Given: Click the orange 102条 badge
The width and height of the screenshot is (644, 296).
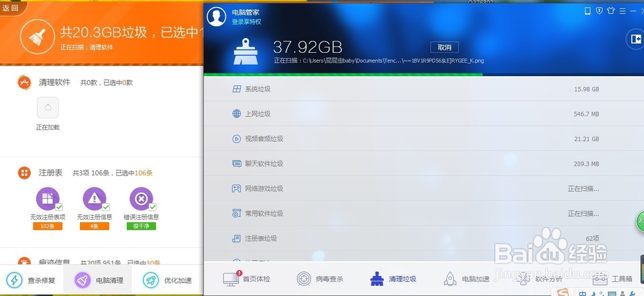Looking at the screenshot, I should [x=48, y=226].
